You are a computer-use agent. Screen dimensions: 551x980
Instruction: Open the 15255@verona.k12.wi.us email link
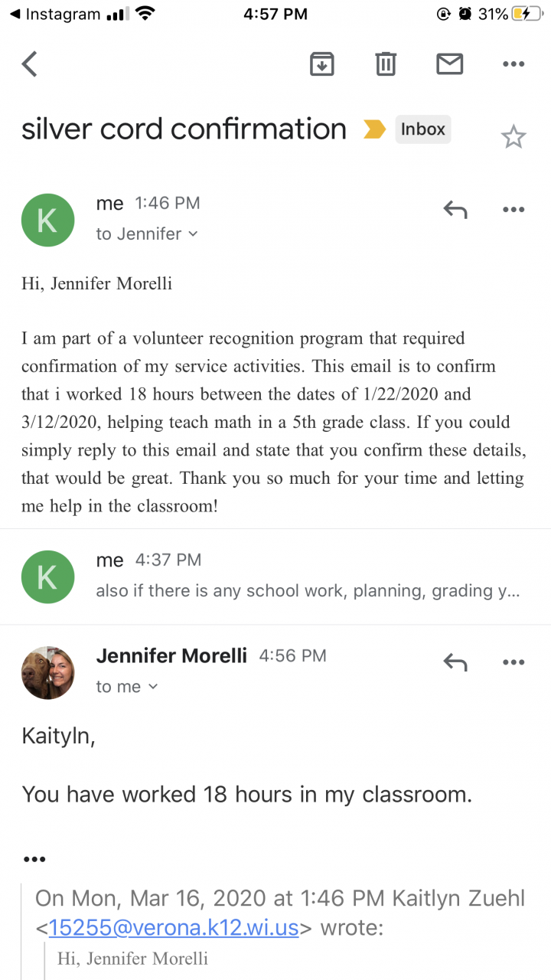174,928
